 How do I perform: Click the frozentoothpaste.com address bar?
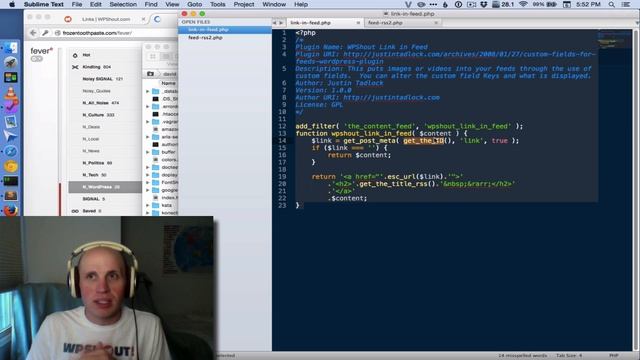coord(116,33)
